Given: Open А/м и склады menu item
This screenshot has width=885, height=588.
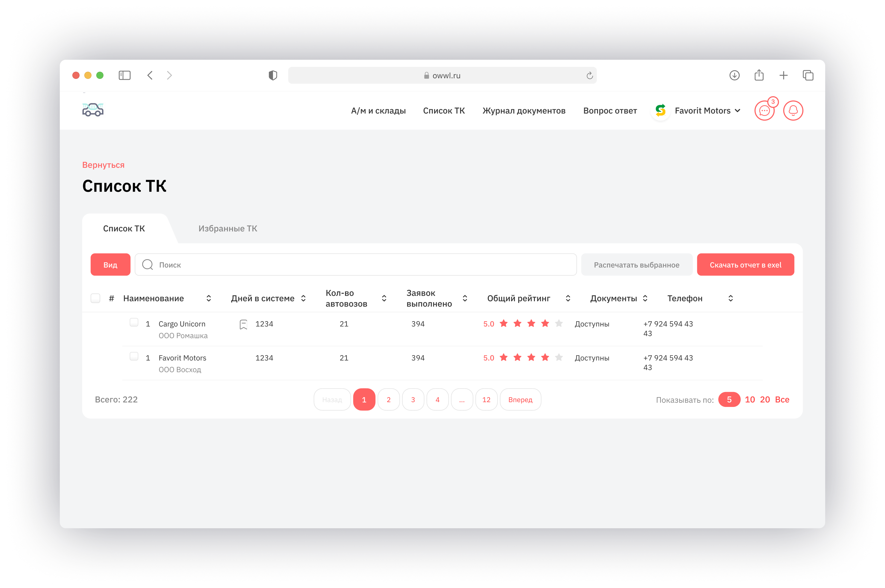Looking at the screenshot, I should click(378, 111).
